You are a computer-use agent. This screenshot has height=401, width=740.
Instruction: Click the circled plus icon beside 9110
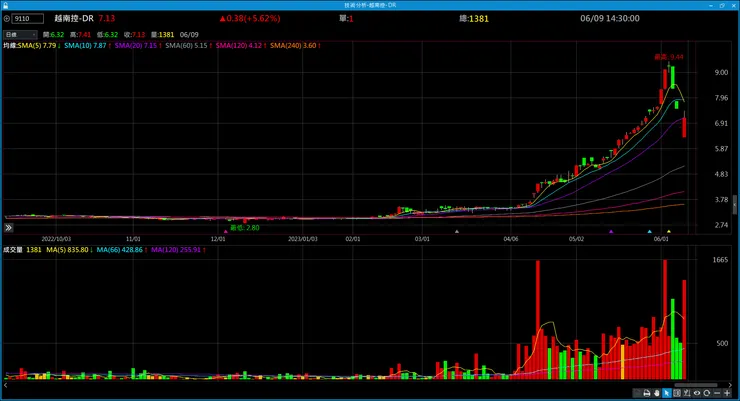pos(7,19)
